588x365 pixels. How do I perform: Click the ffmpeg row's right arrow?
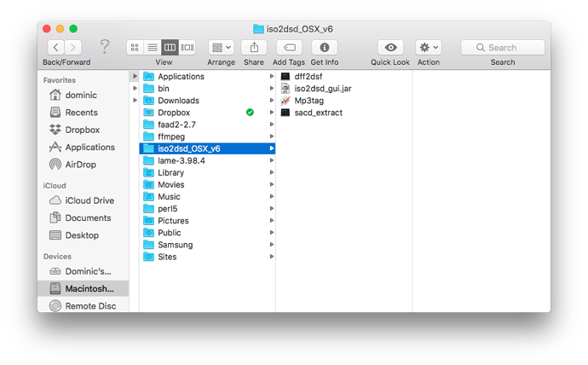click(x=272, y=136)
